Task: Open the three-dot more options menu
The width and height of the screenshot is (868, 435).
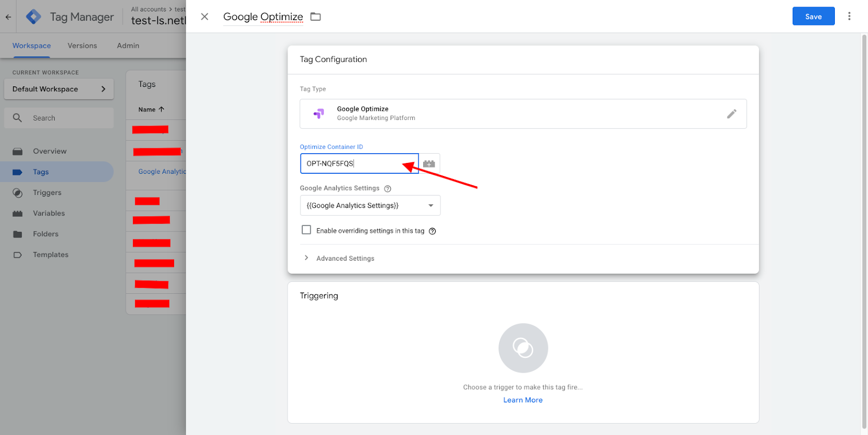Action: point(849,16)
